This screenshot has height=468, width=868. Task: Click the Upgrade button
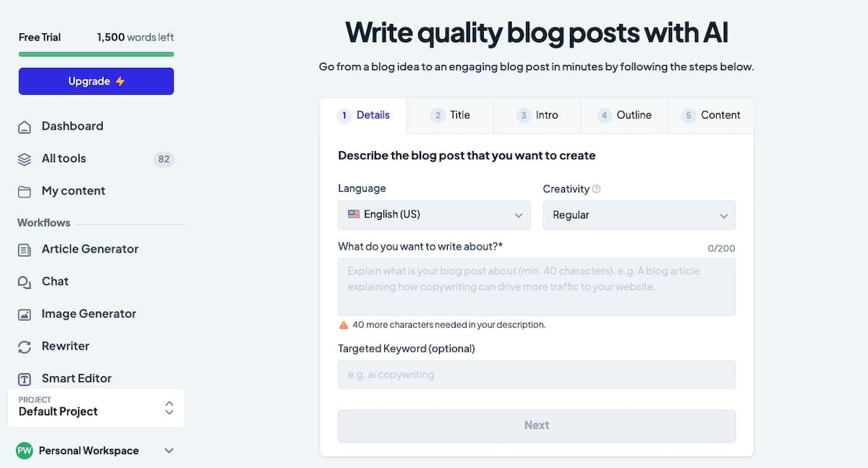[x=95, y=81]
